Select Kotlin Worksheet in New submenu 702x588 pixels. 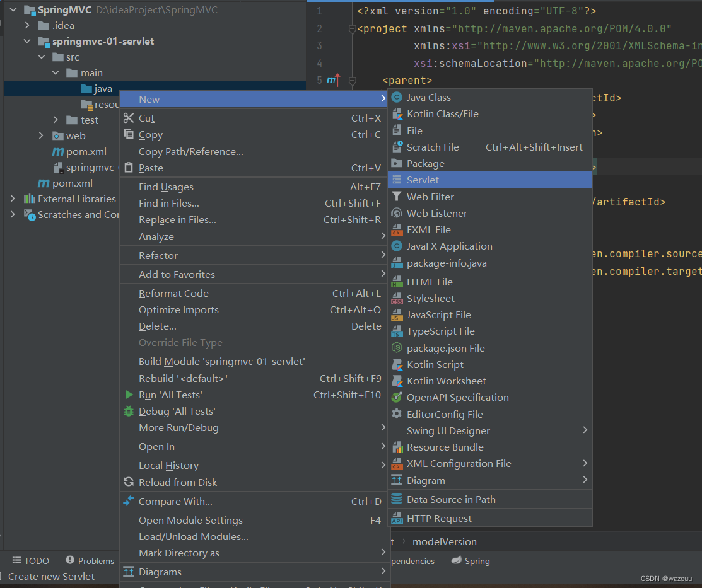pos(490,381)
